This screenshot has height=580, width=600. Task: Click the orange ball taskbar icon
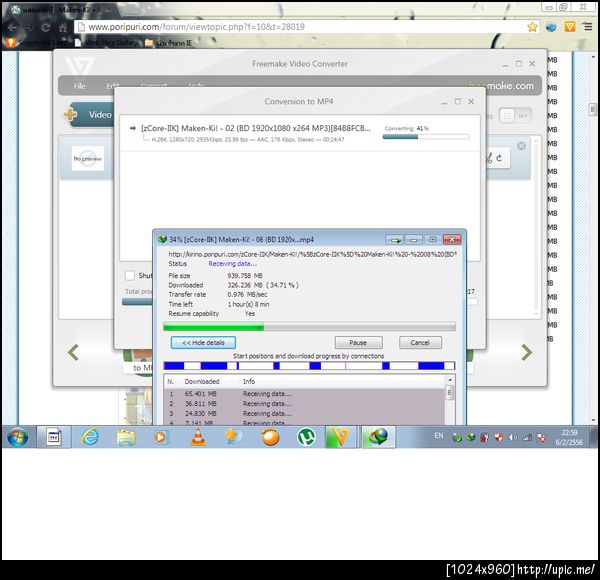(x=270, y=437)
